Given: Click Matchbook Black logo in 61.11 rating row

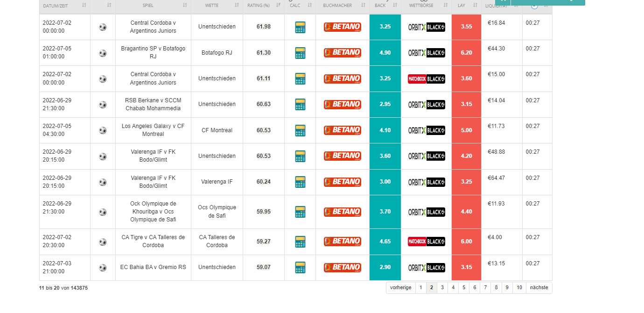Looking at the screenshot, I should [x=427, y=79].
